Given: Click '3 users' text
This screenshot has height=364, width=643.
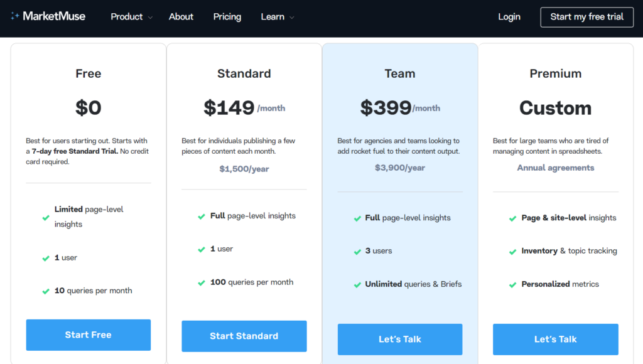Looking at the screenshot, I should coord(379,251).
